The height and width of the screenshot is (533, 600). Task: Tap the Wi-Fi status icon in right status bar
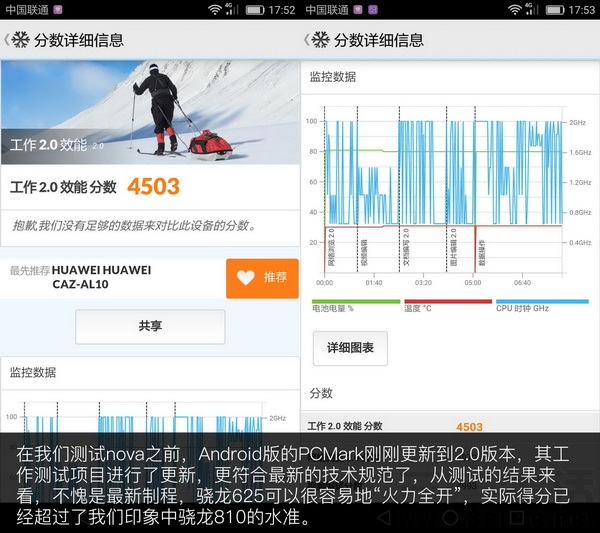(515, 9)
